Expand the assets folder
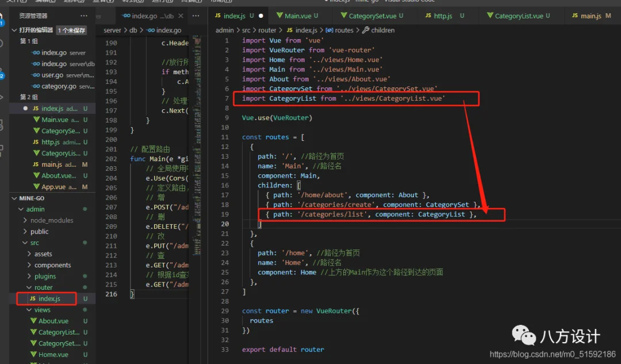The height and width of the screenshot is (364, 621). [29, 254]
